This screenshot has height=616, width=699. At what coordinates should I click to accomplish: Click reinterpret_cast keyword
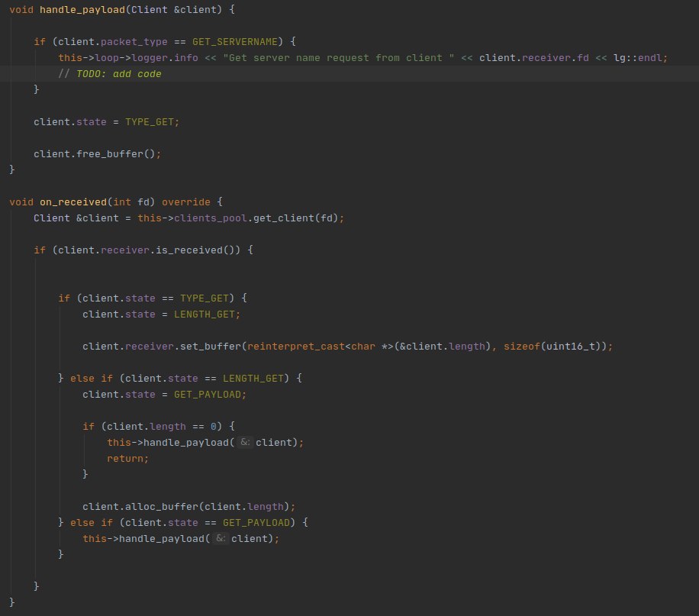(x=296, y=347)
